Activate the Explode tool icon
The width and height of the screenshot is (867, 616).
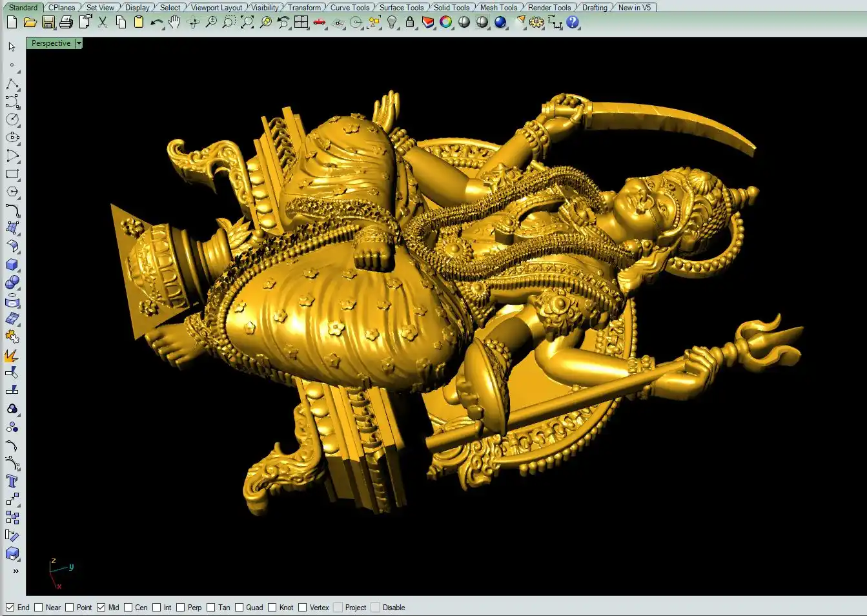[12, 355]
